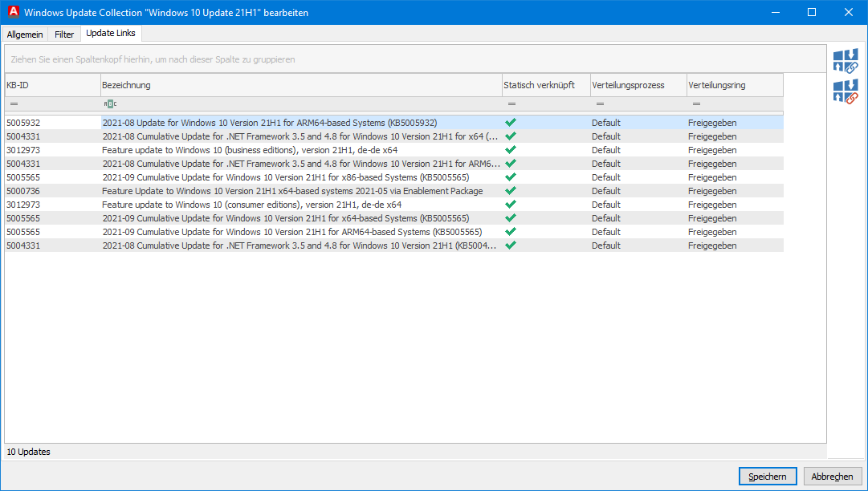Open the Verteilungsring filter operator
Screen dimensions: 868x491
coord(696,104)
